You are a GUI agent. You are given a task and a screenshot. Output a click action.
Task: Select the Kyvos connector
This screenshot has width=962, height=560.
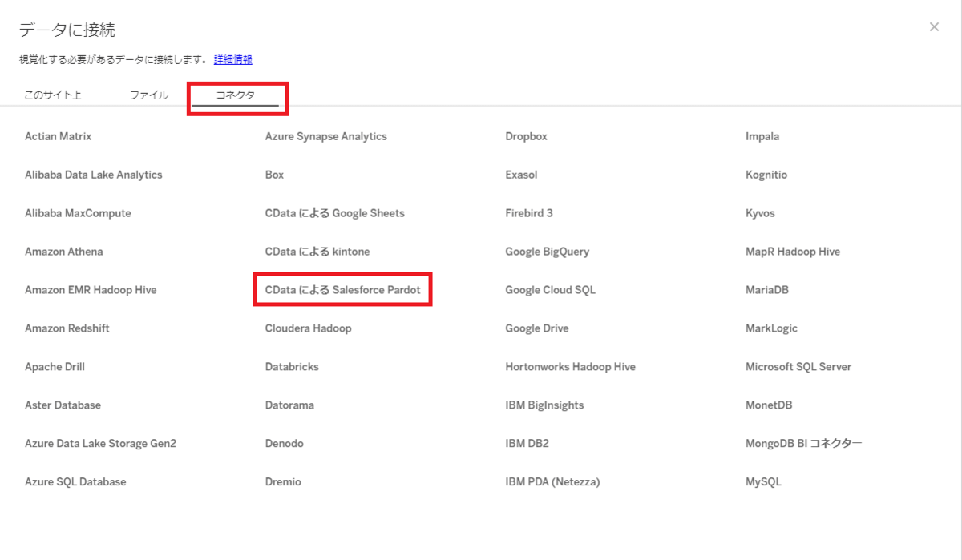(x=761, y=213)
